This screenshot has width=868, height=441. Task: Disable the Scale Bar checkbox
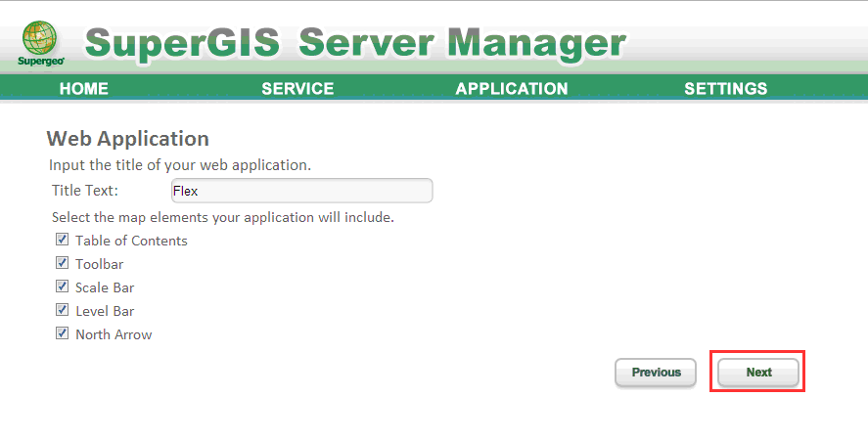click(x=62, y=287)
